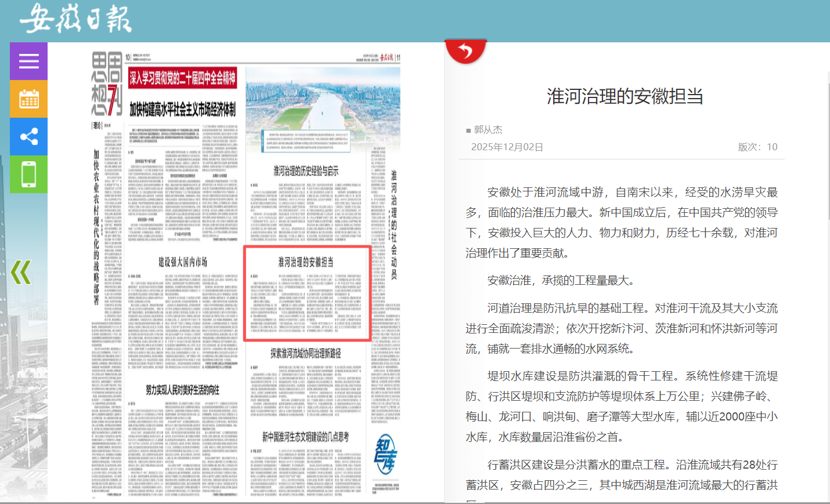Open the purple hamburger menu
This screenshot has width=830, height=504.
coord(28,61)
